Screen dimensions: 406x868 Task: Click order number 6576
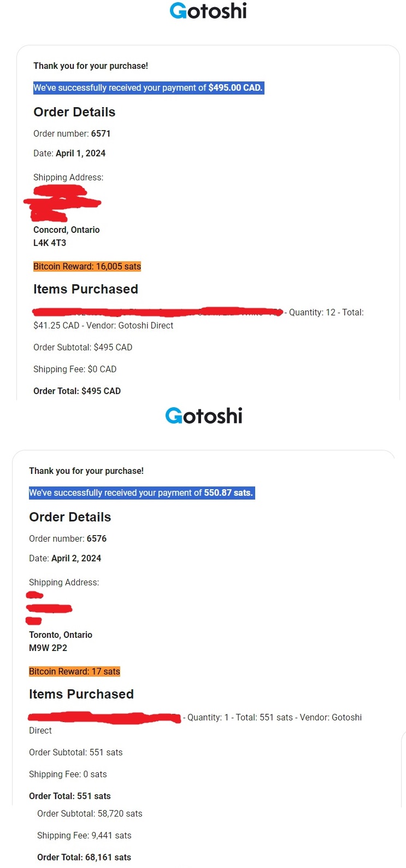(96, 538)
